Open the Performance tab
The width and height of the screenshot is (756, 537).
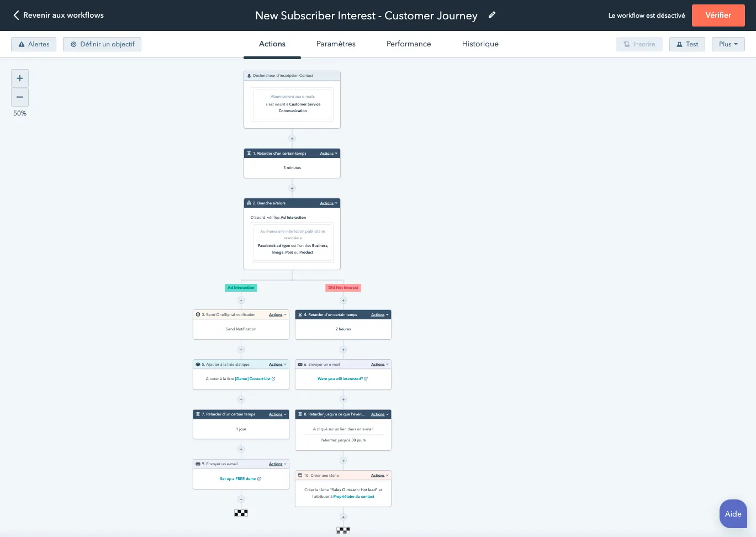tap(409, 44)
